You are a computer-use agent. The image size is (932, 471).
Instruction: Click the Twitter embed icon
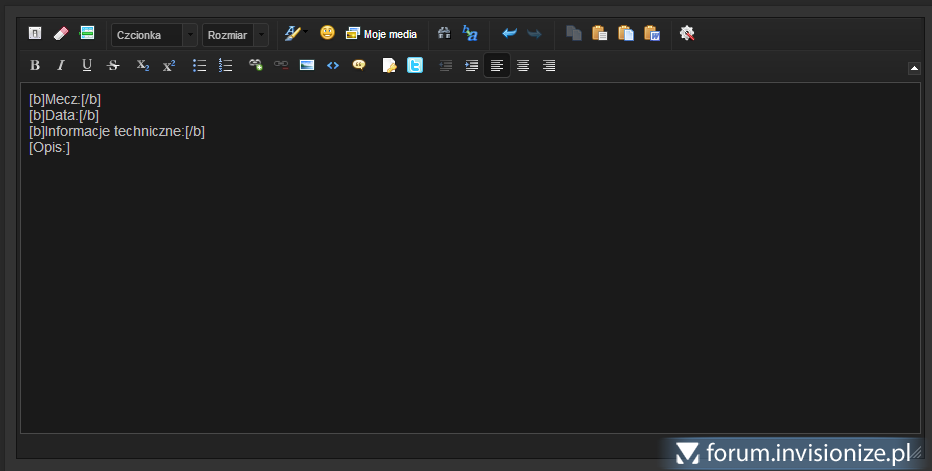tap(415, 66)
